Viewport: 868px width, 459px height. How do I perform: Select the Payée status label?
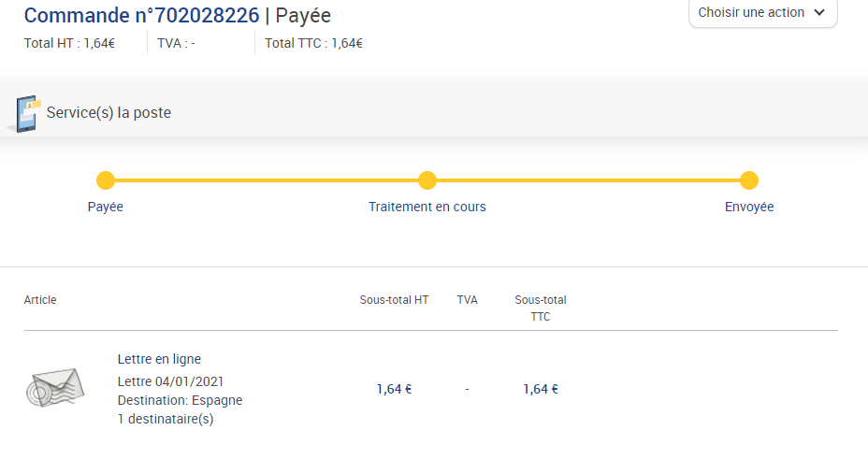pos(105,207)
